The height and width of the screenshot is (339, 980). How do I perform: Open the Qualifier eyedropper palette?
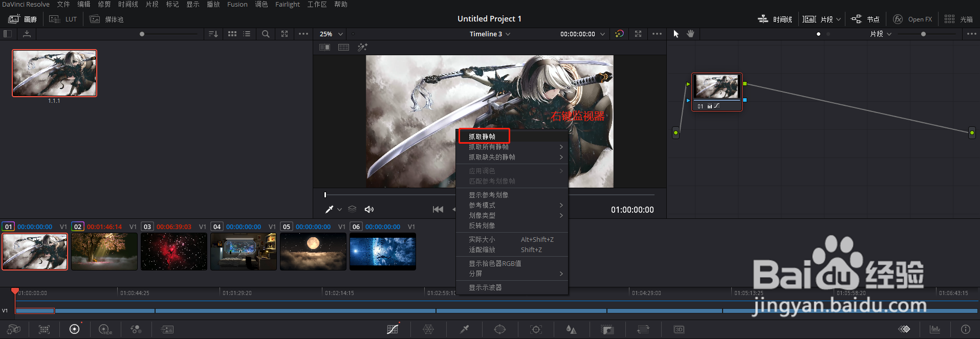pyautogui.click(x=464, y=329)
